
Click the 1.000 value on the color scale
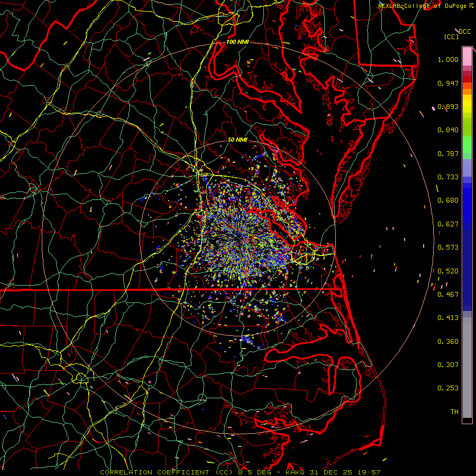[x=448, y=59]
